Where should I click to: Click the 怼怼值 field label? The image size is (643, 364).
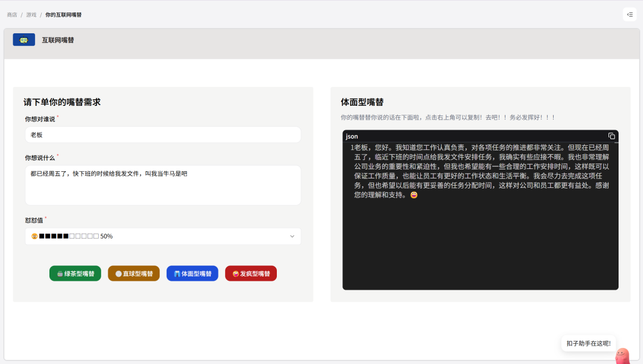click(33, 220)
